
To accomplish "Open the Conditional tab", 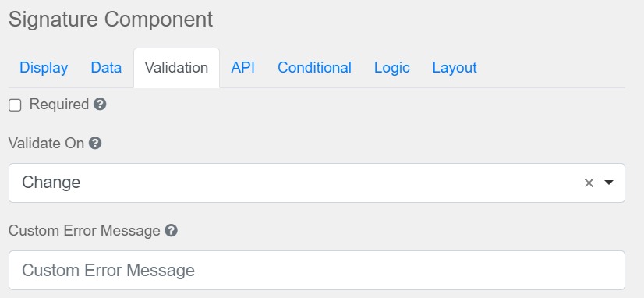I will pyautogui.click(x=314, y=68).
